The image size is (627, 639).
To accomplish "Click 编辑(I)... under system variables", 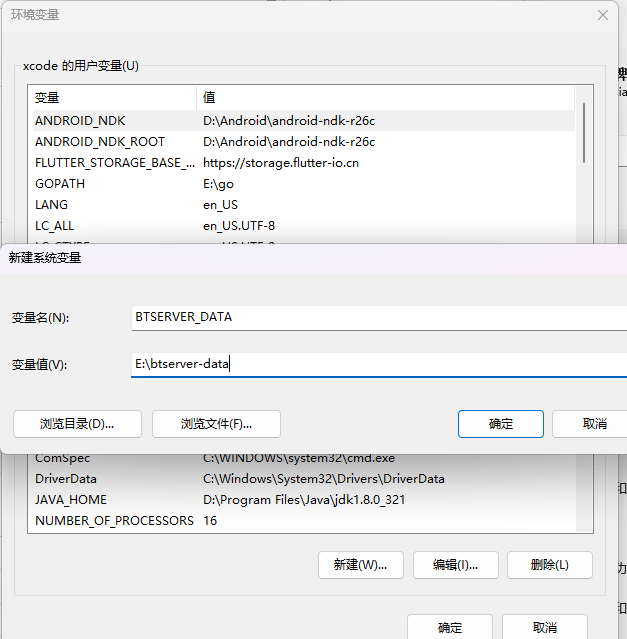I will 455,565.
